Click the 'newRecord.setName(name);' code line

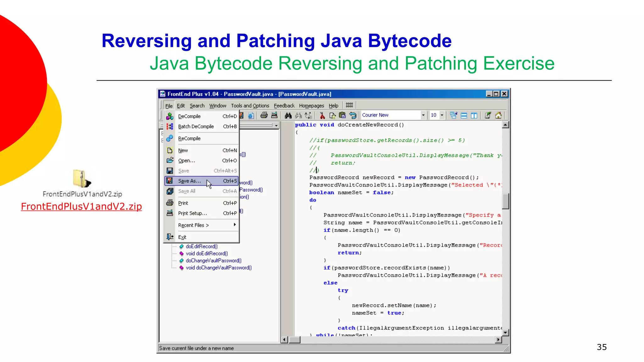[394, 305]
